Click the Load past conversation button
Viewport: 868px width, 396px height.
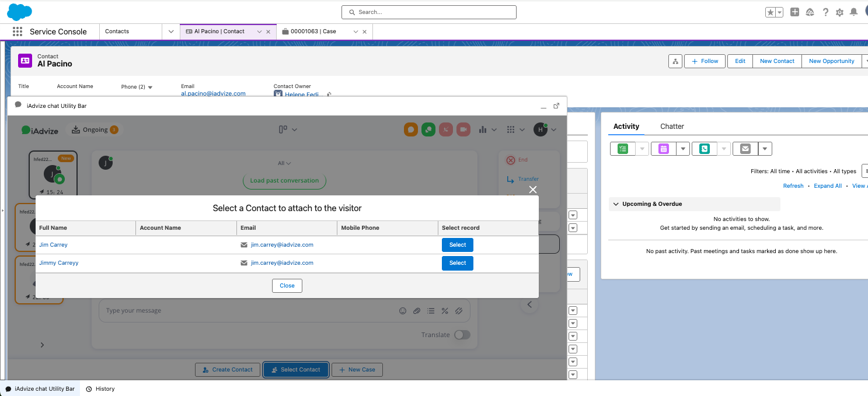pos(284,181)
